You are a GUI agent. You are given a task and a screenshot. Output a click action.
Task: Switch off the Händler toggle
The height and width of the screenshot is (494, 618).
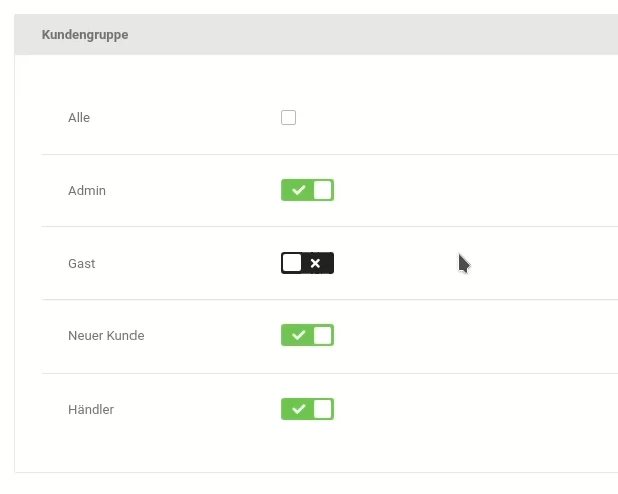coord(307,409)
